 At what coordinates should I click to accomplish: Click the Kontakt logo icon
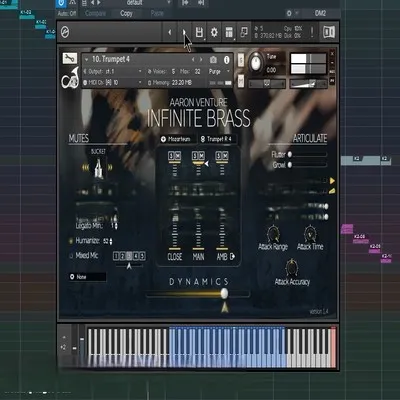coord(65,32)
